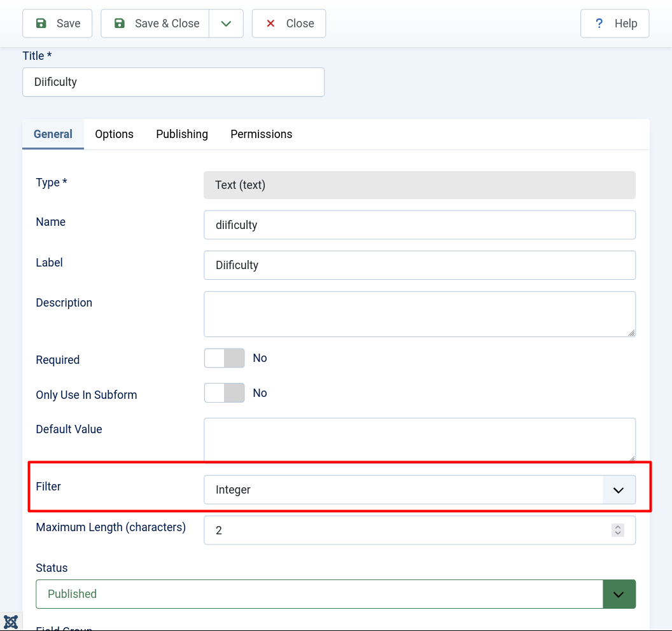The image size is (672, 631).
Task: Click inside the Description text area
Action: 419,314
